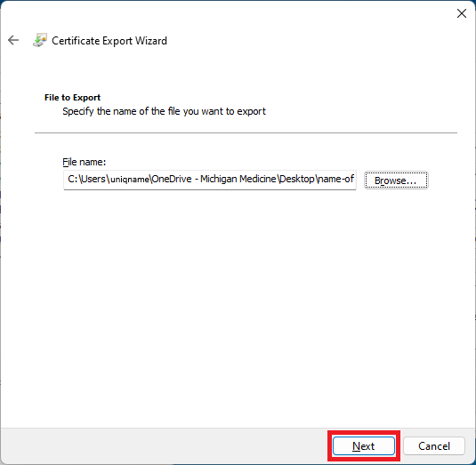Place cursor on "C:\Users" in the path
The width and height of the screenshot is (476, 465).
pyautogui.click(x=86, y=179)
